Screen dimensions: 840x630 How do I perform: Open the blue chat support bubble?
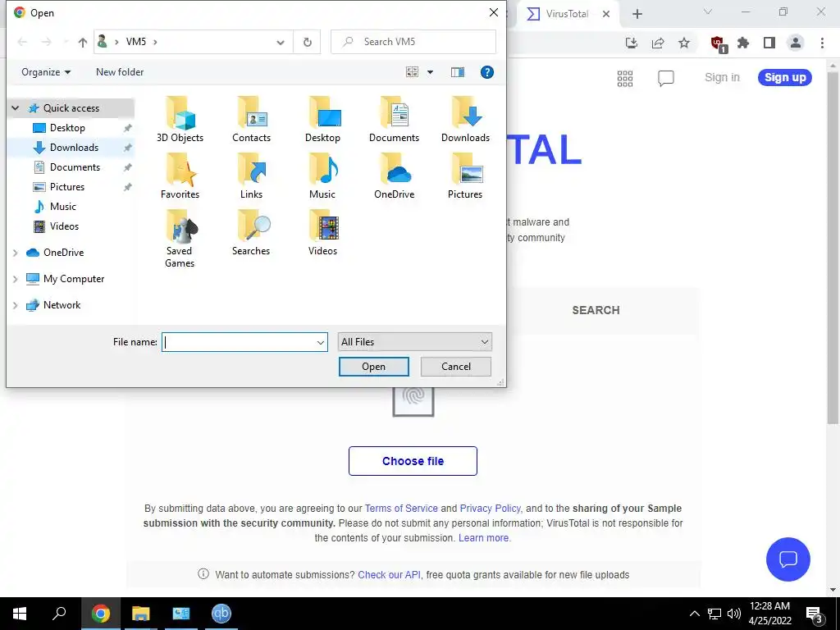pyautogui.click(x=788, y=559)
